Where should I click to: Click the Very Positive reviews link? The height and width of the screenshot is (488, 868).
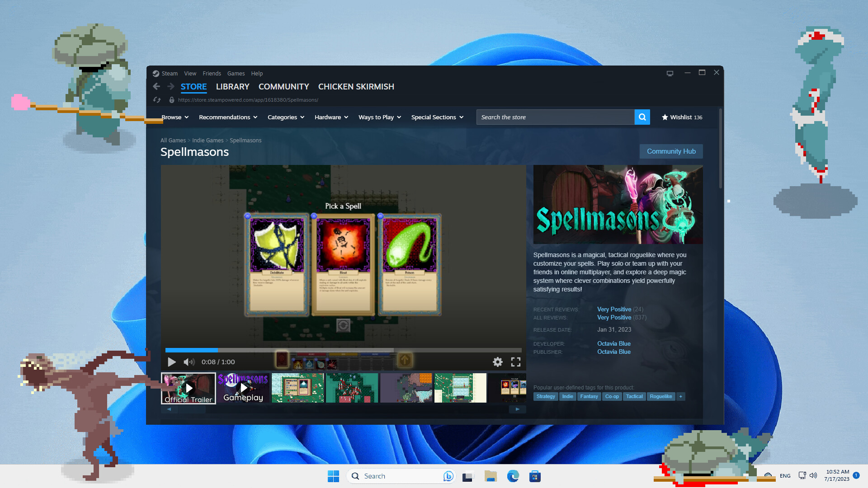tap(614, 309)
